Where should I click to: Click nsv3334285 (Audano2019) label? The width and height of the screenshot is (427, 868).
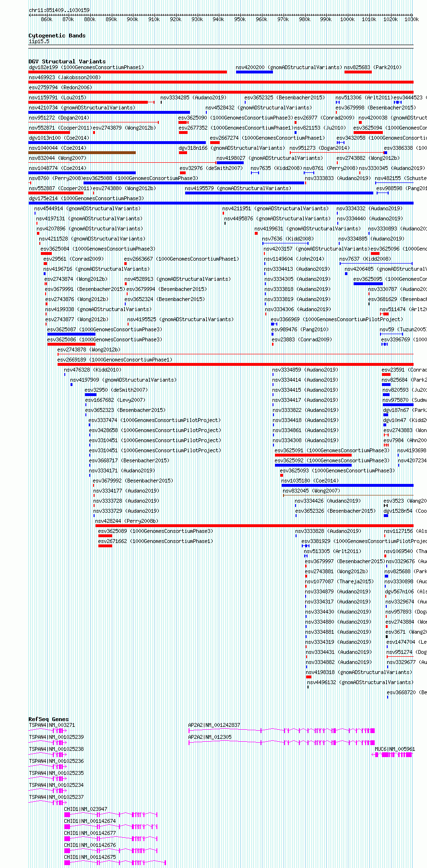pos(193,97)
